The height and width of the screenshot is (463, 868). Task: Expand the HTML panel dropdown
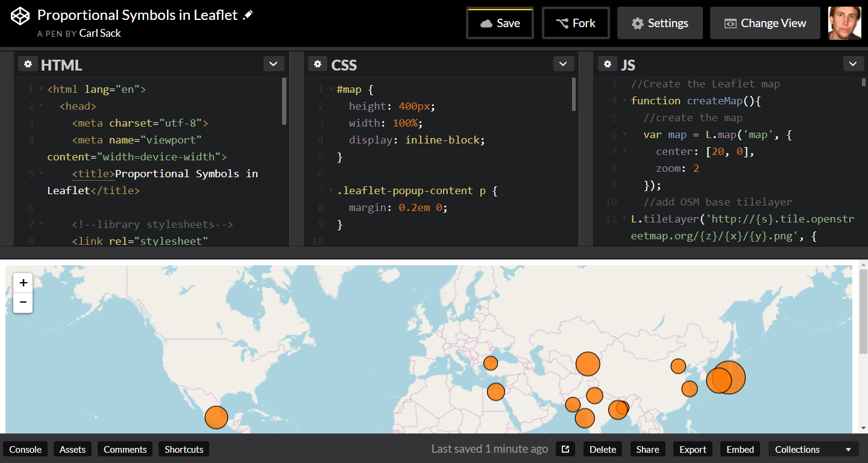coord(273,64)
